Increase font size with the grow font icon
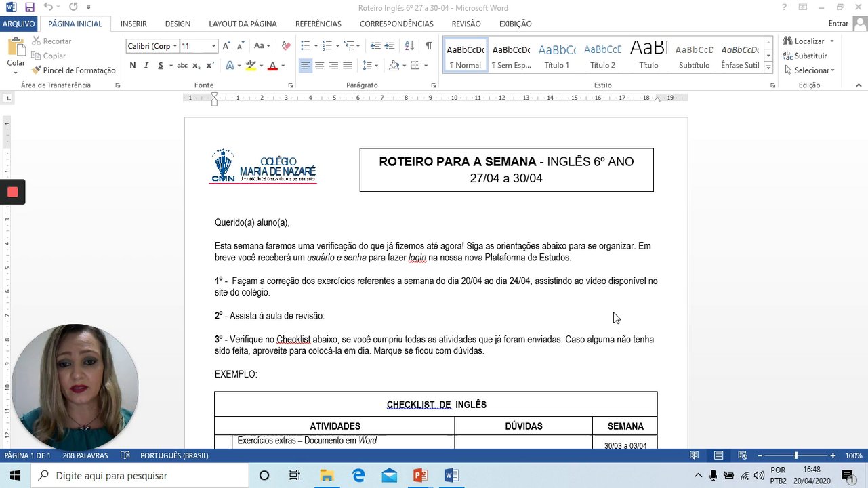 pos(226,46)
